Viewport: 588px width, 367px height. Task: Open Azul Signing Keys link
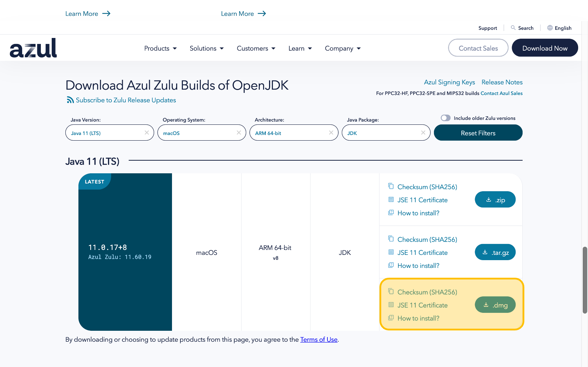[449, 82]
